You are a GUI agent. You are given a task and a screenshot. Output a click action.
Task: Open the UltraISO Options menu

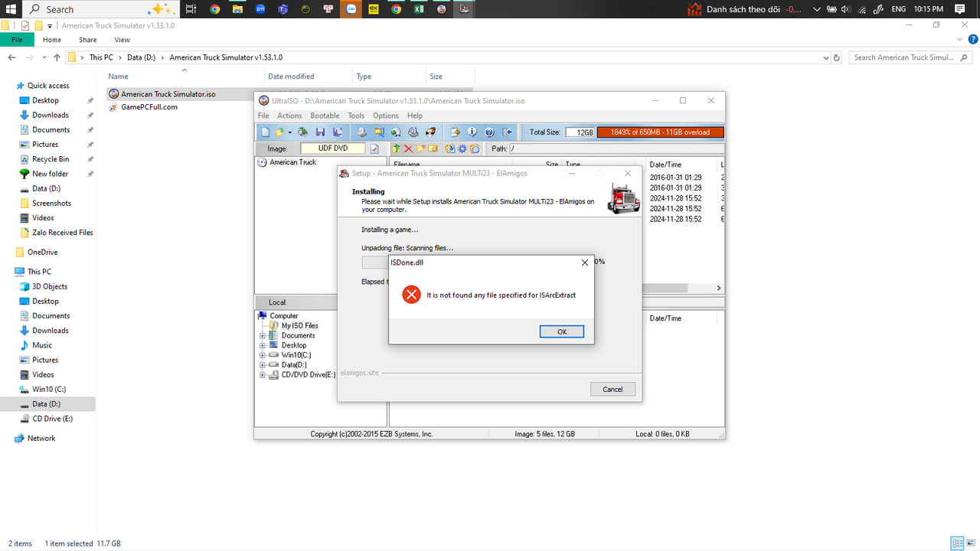pos(386,116)
